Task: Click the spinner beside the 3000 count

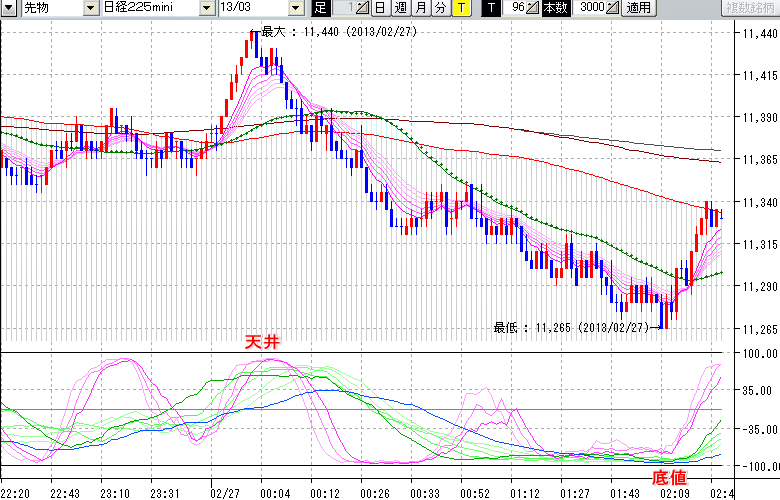Action: 613,8
